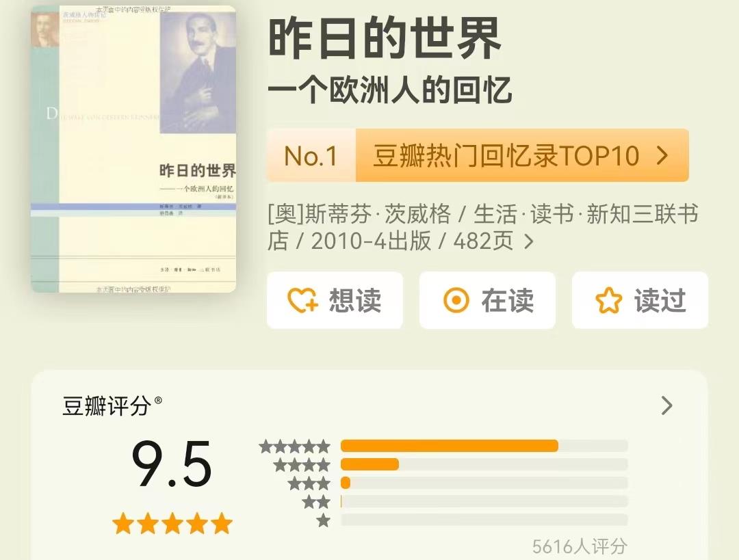Click the No.1 rank badge
This screenshot has width=739, height=560.
(311, 155)
